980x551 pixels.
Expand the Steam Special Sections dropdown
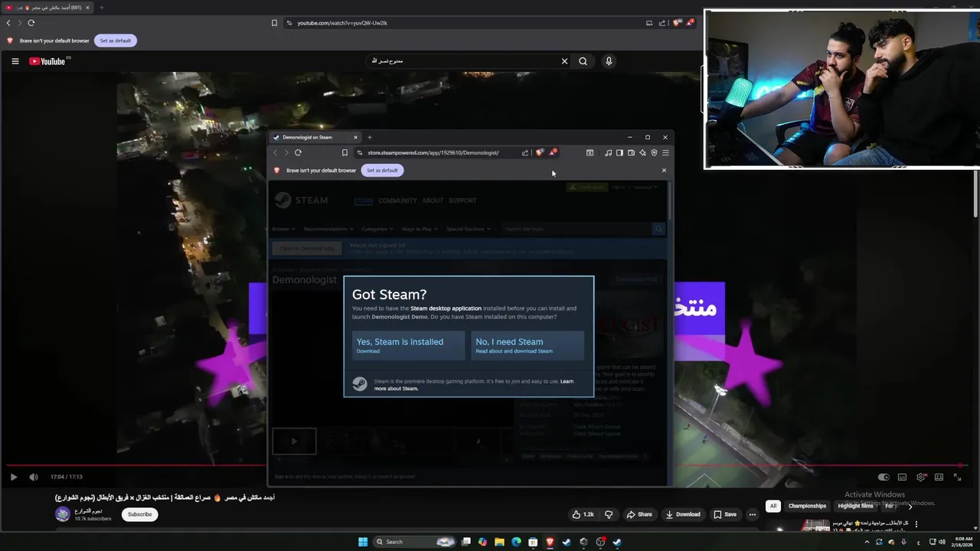469,229
